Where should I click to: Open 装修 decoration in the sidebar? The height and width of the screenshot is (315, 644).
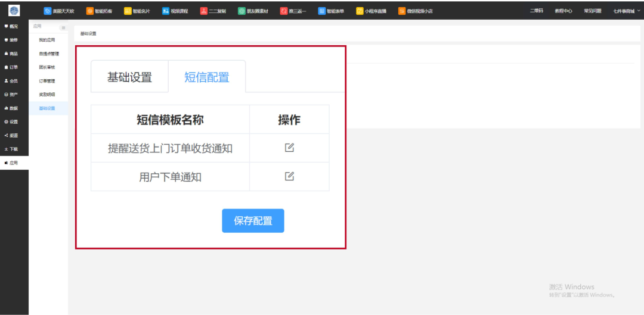14,40
